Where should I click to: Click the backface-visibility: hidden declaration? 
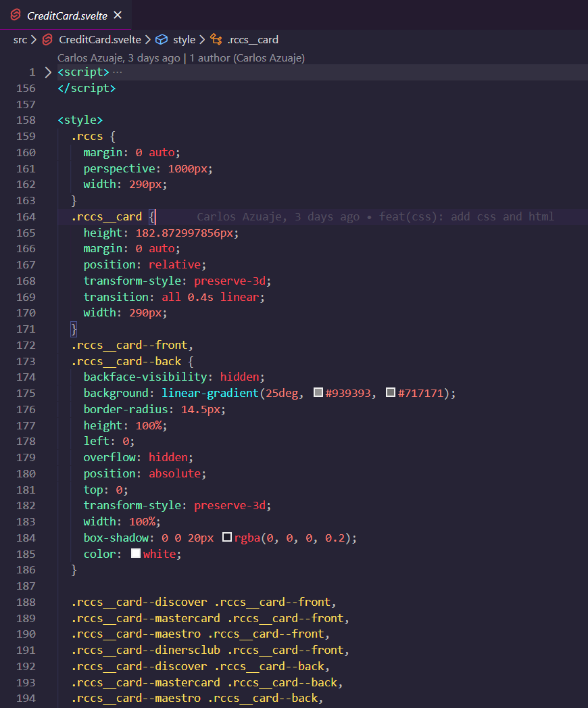(174, 377)
